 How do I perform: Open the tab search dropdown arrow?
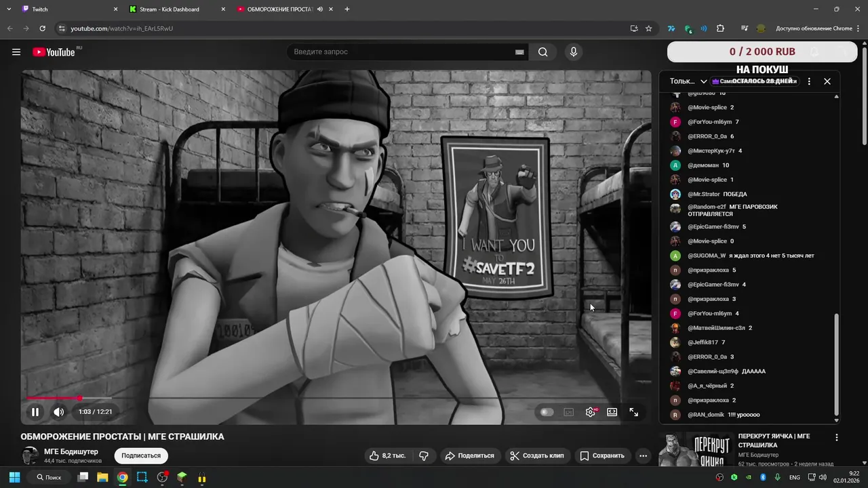pos(9,9)
